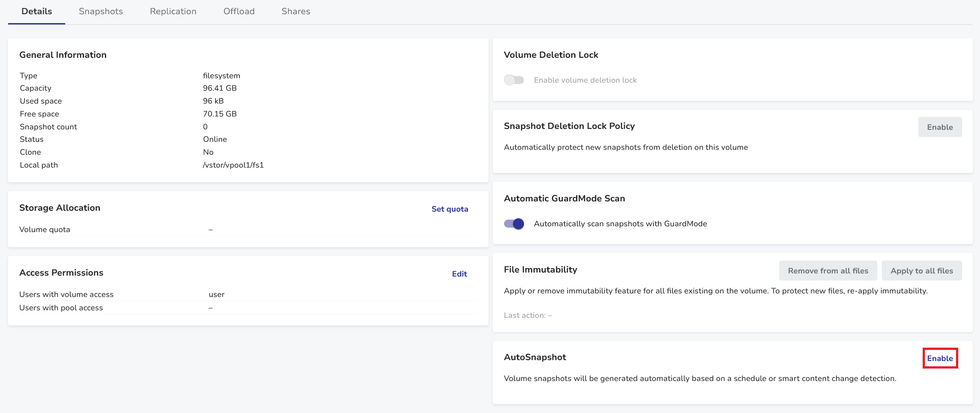This screenshot has height=413, width=980.
Task: Edit the Access Permissions
Action: click(459, 274)
